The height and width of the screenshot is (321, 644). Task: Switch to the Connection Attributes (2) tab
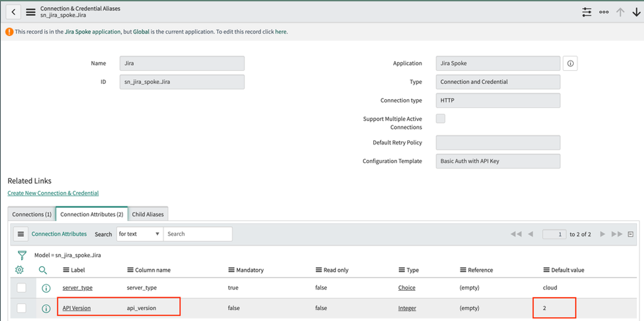tap(92, 214)
